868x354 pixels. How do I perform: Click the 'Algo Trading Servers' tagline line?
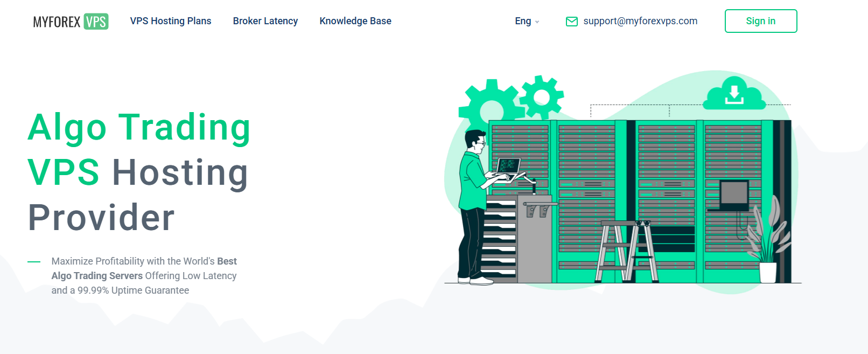[x=144, y=276]
